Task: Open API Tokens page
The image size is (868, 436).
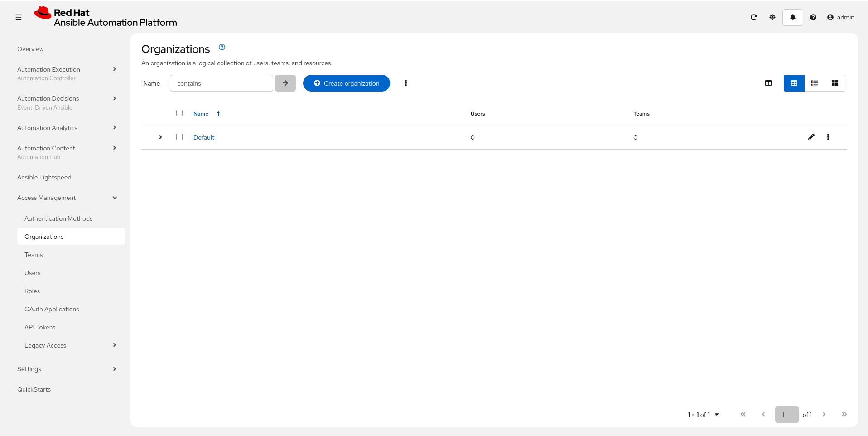Action: (x=40, y=327)
